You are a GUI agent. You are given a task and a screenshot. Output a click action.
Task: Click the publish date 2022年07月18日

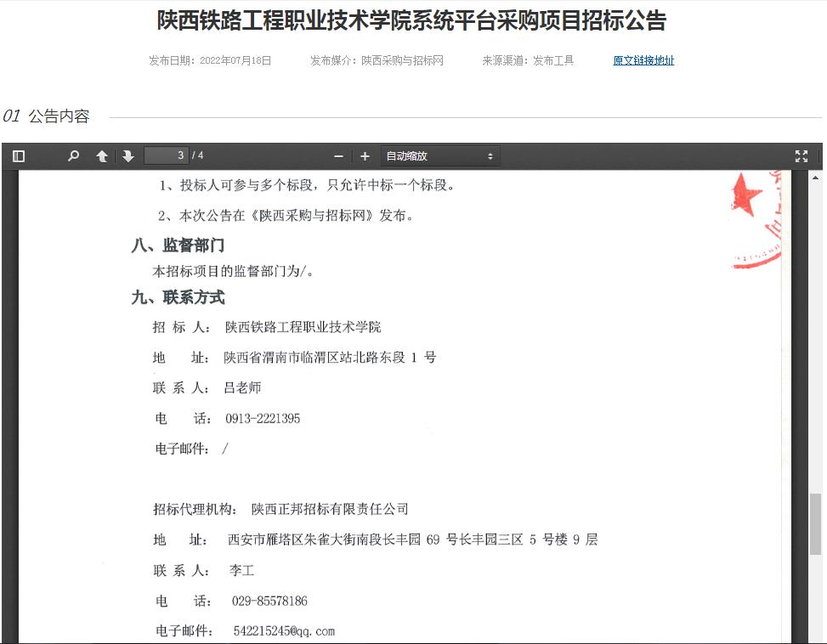[x=235, y=60]
